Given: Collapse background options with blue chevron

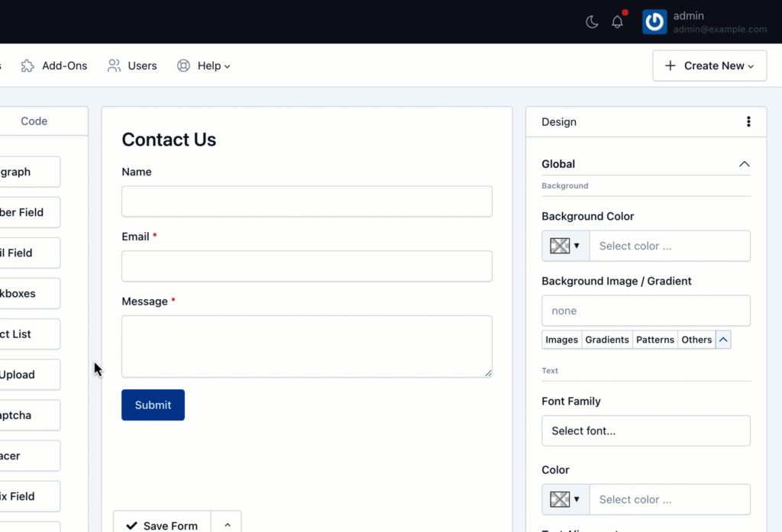Looking at the screenshot, I should click(x=723, y=340).
